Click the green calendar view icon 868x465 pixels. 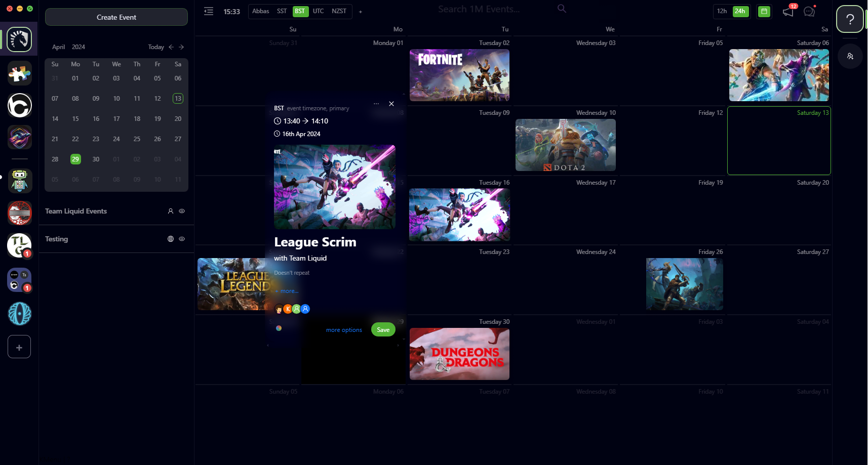(764, 11)
